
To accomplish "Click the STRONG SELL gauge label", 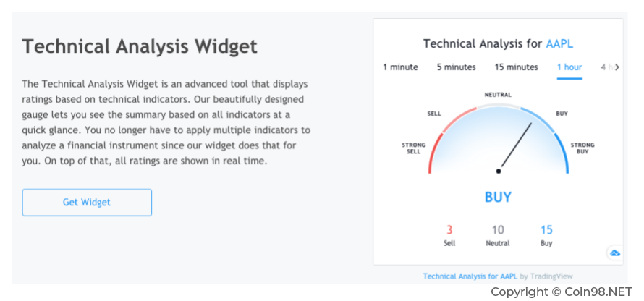I will (414, 148).
